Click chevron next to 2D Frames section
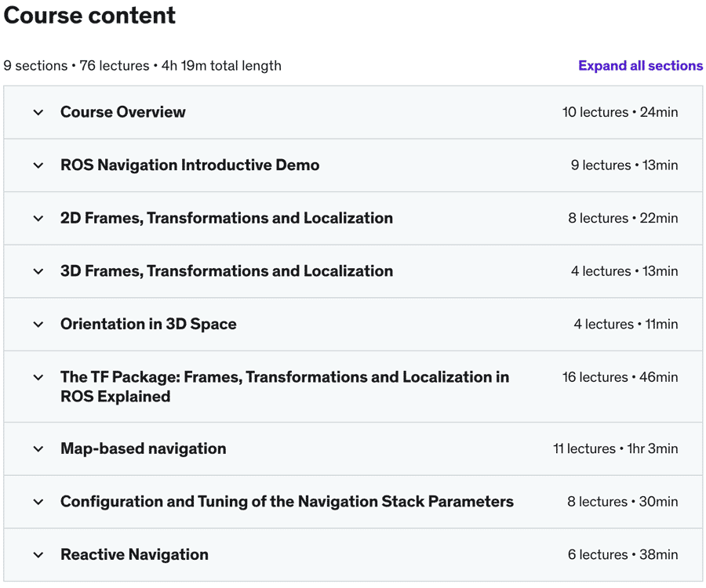 tap(38, 219)
